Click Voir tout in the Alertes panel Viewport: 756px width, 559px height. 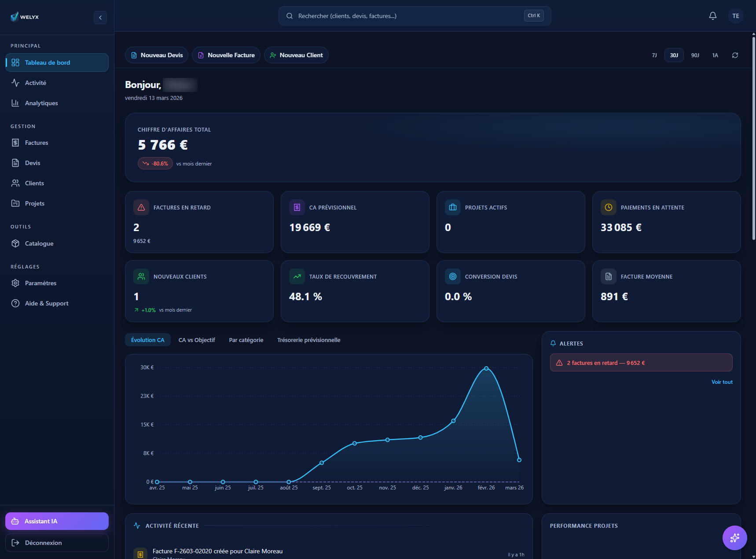click(722, 382)
